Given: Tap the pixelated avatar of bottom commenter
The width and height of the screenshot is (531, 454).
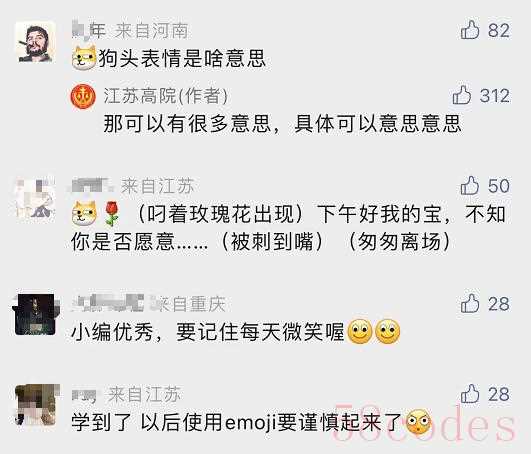Looking at the screenshot, I should (x=36, y=405).
